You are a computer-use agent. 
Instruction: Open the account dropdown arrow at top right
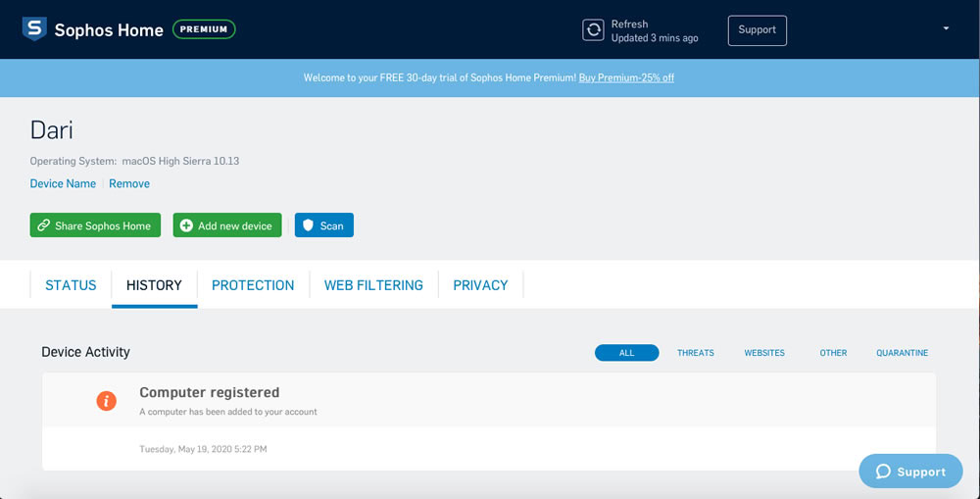[x=946, y=28]
